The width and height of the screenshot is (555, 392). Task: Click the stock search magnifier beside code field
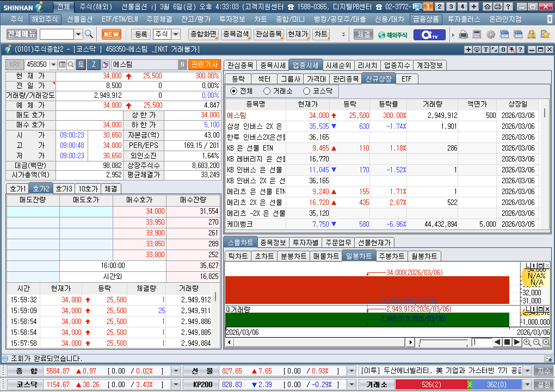click(x=71, y=64)
